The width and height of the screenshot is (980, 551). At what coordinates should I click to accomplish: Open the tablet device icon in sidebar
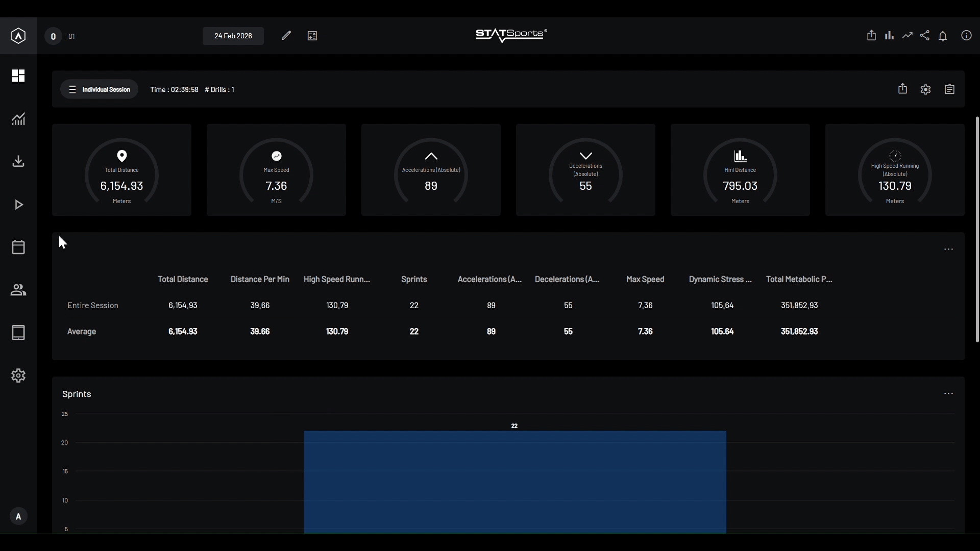tap(18, 333)
